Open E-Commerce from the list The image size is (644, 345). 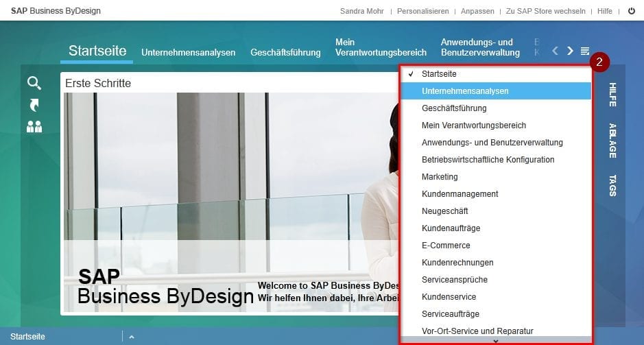coord(496,245)
